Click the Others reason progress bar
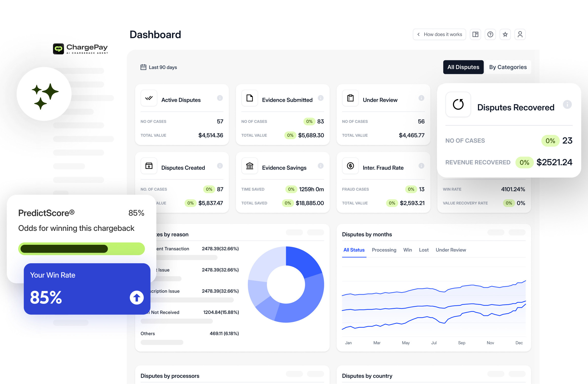The image size is (588, 384). click(x=162, y=342)
